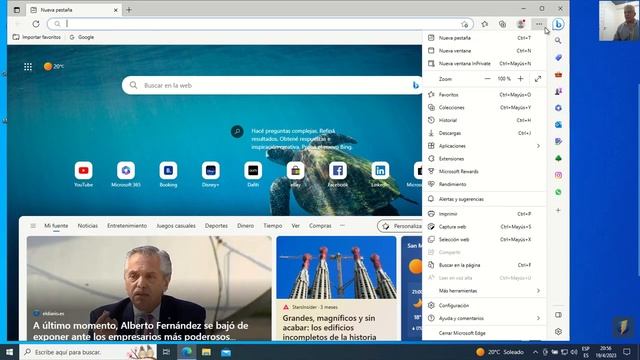
Task: Show hidden system tray icons chevron
Action: click(535, 352)
